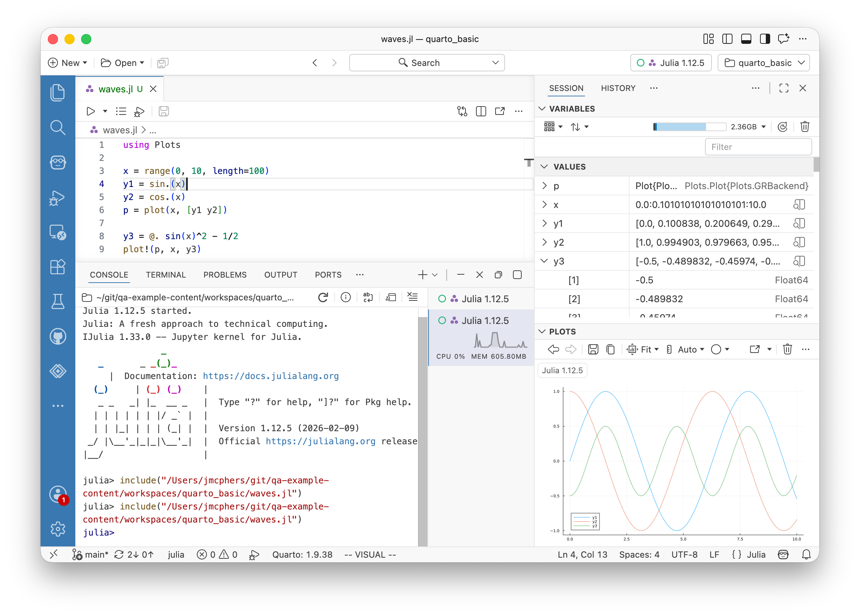Open the Extensions view
Image resolution: width=860 pixels, height=616 pixels.
[58, 267]
